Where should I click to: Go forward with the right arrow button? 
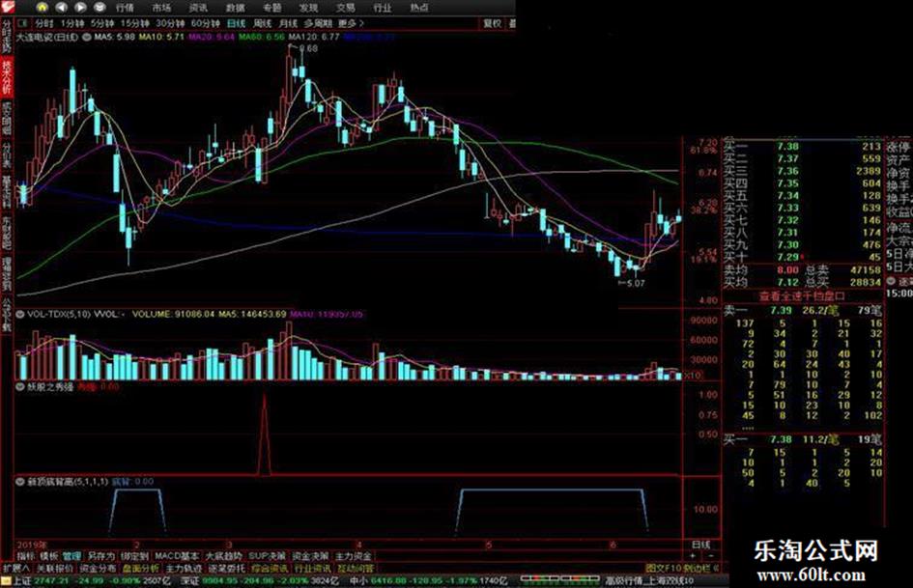pyautogui.click(x=80, y=8)
